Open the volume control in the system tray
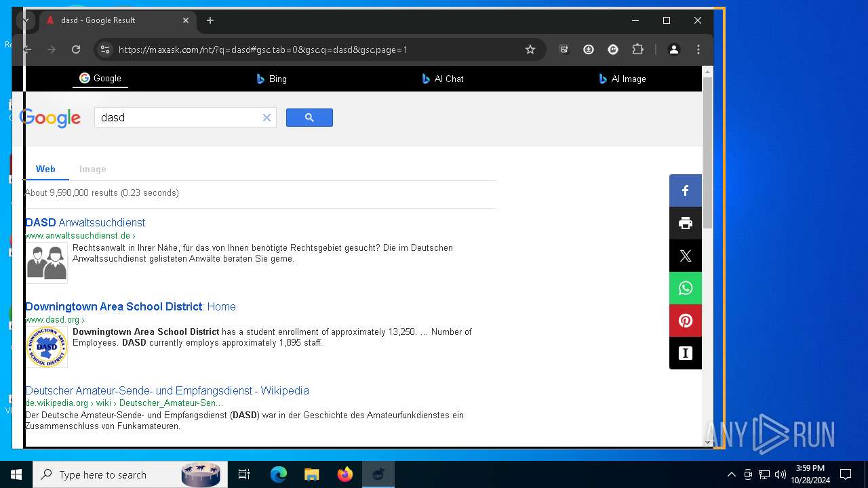This screenshot has height=488, width=868. (781, 474)
